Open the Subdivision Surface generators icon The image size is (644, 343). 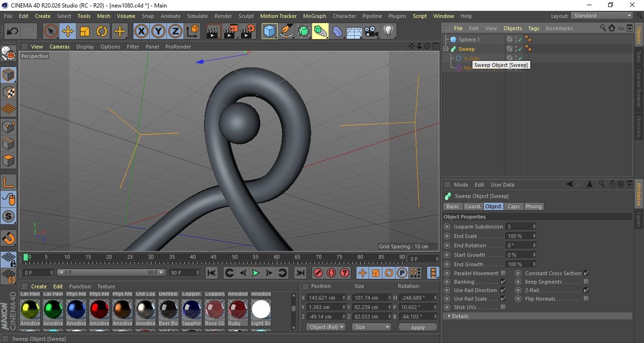pyautogui.click(x=304, y=32)
